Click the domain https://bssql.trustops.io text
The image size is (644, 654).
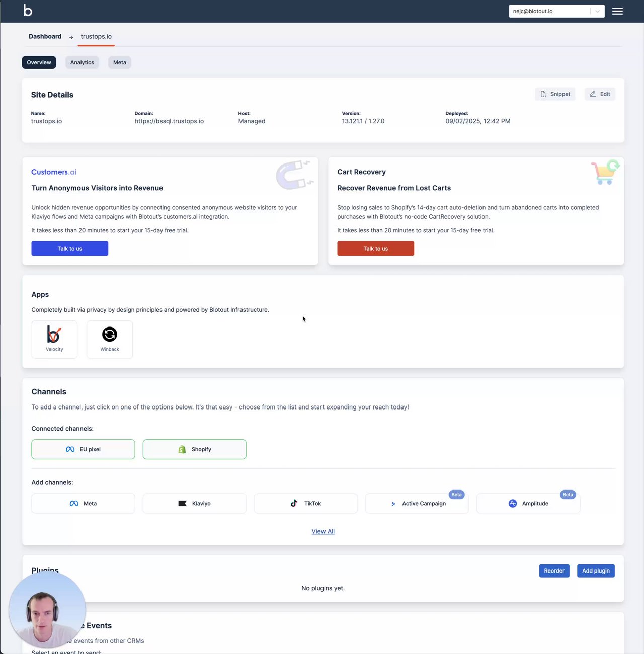click(x=169, y=121)
